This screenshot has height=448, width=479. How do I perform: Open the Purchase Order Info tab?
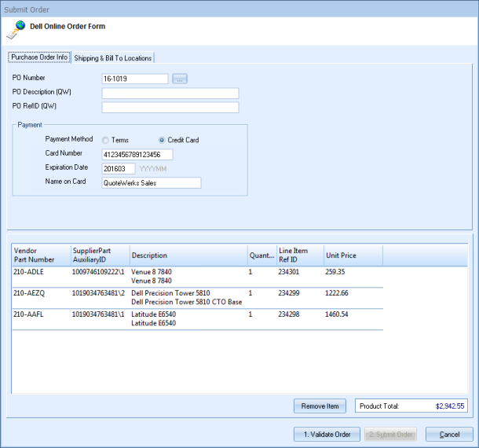pyautogui.click(x=39, y=58)
